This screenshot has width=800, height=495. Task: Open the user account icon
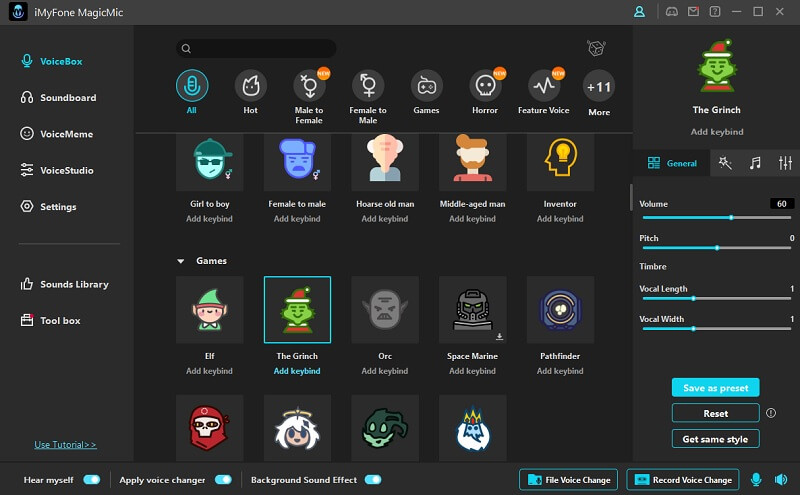(x=639, y=12)
